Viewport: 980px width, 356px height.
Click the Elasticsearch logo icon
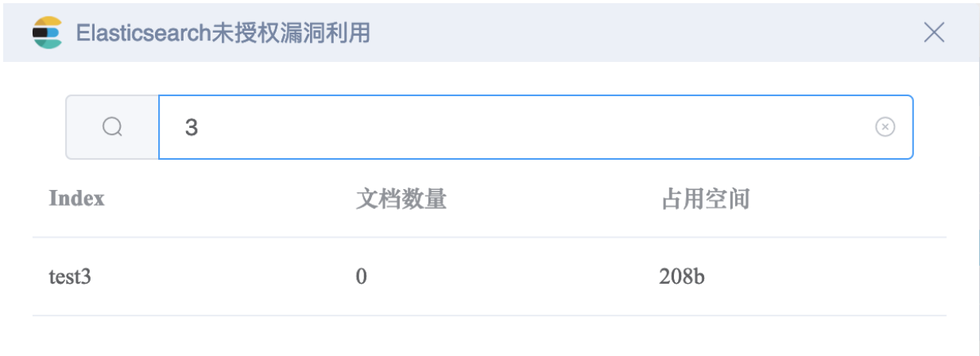click(47, 32)
